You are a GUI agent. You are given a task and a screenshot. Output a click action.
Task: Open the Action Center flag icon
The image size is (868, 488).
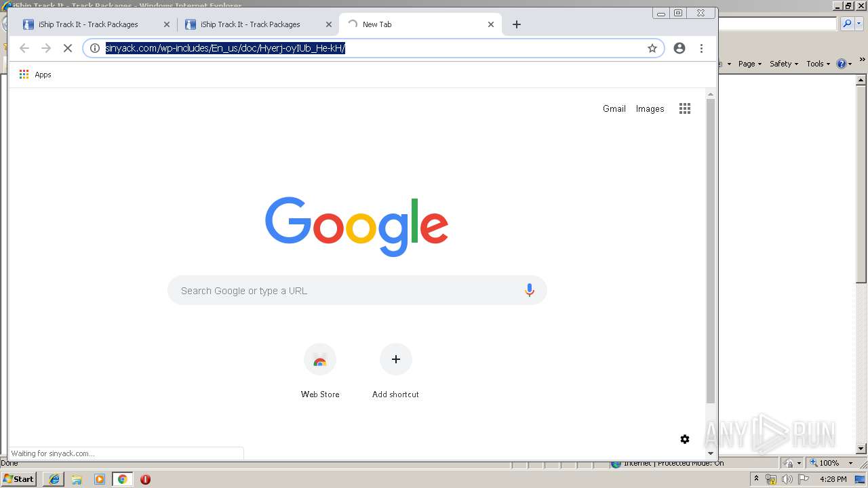pyautogui.click(x=804, y=479)
